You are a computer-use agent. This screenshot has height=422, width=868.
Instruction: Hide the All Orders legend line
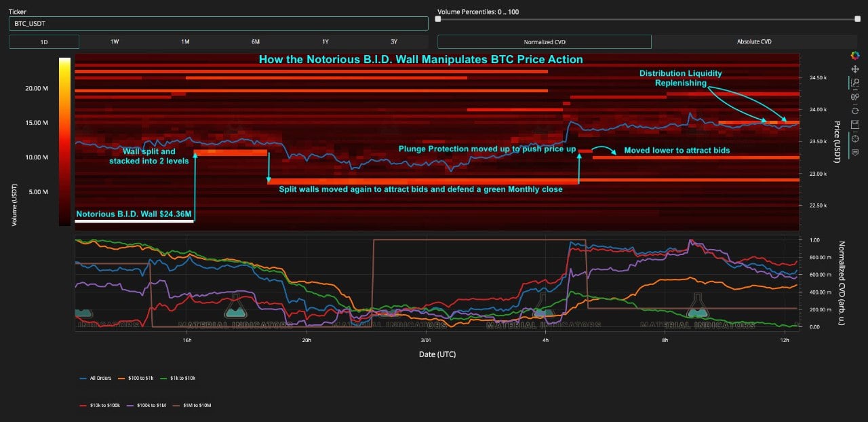click(97, 378)
